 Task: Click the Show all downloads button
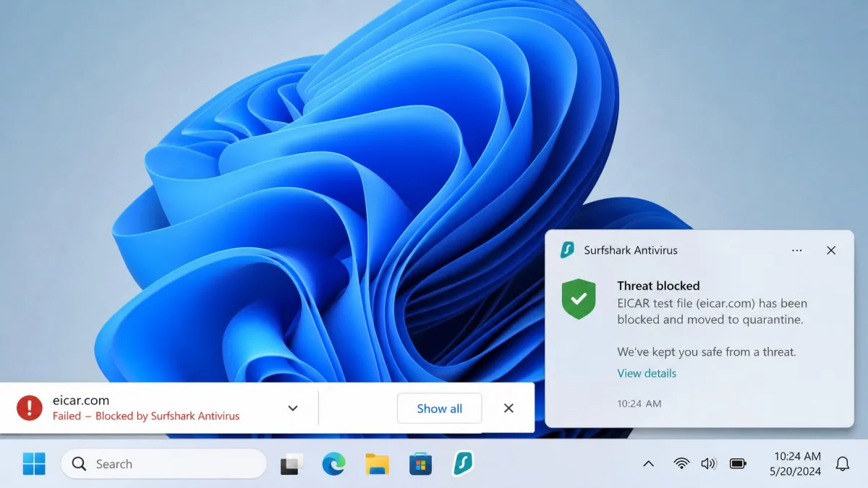439,408
